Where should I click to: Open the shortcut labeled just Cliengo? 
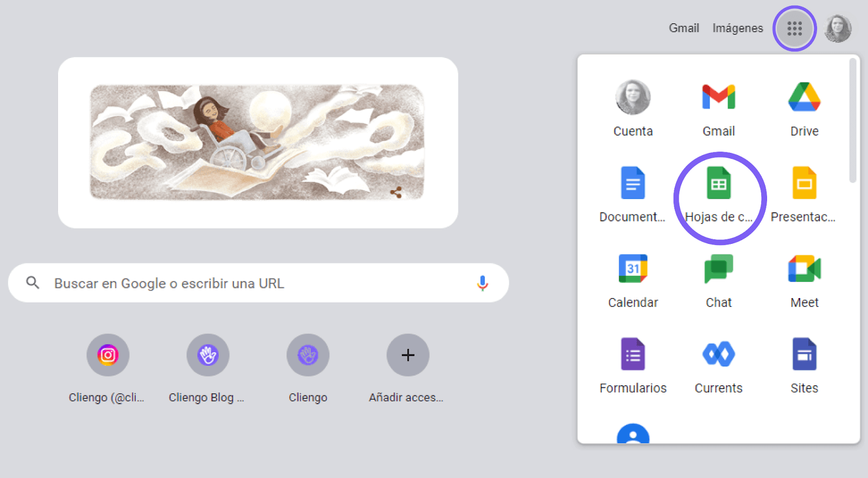308,369
